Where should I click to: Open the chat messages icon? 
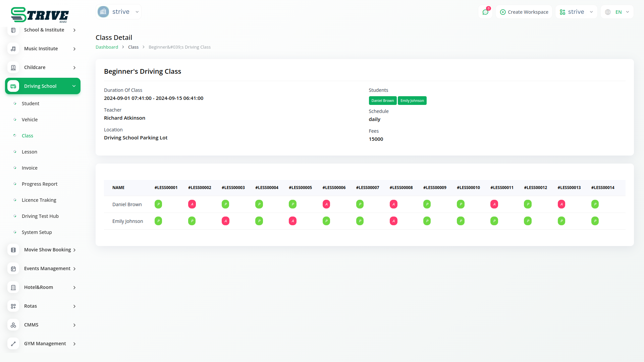485,12
